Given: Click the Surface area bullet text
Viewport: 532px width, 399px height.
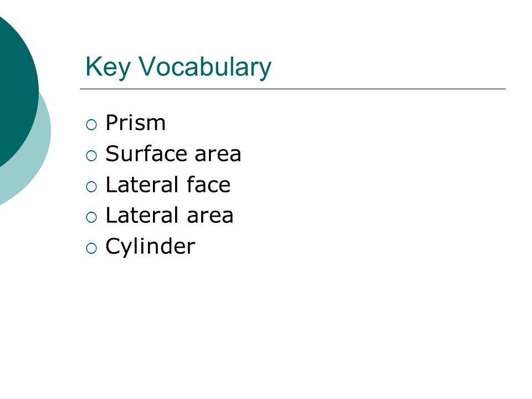Looking at the screenshot, I should point(173,154).
